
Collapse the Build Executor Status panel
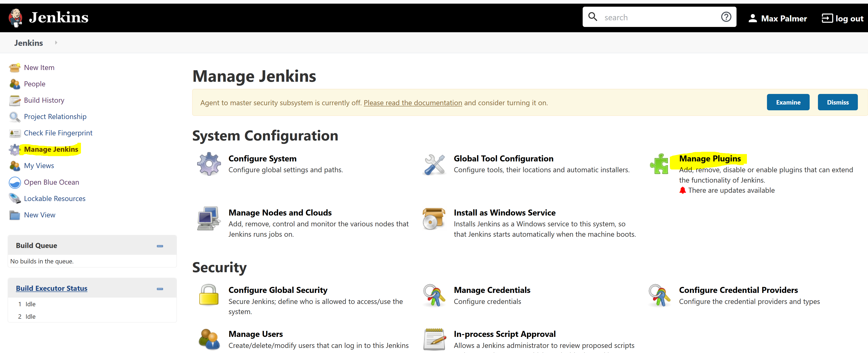(x=160, y=289)
